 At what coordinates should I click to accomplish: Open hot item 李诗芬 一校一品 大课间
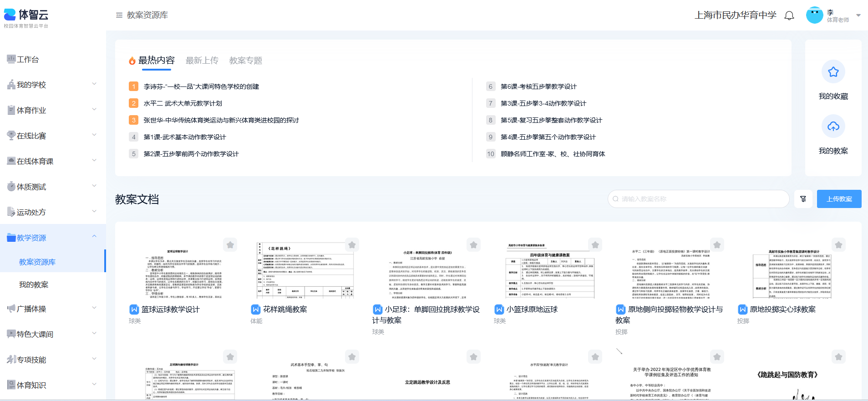[x=201, y=86]
